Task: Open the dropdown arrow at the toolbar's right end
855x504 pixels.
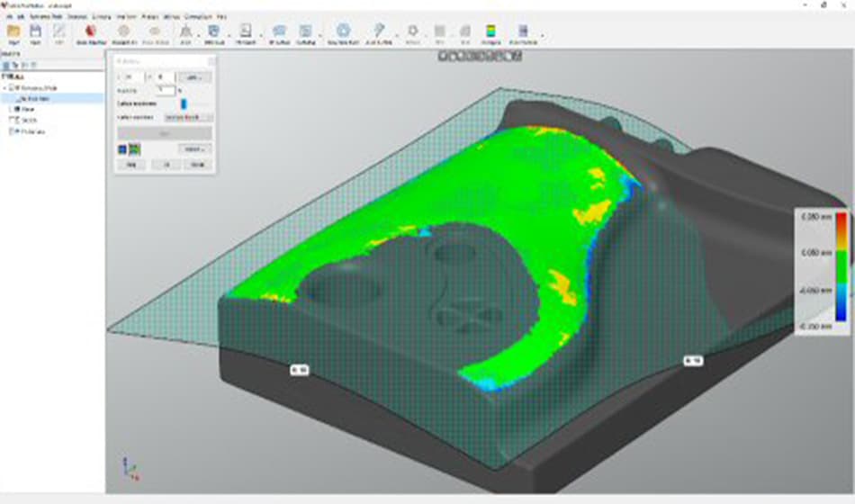Action: click(x=542, y=35)
